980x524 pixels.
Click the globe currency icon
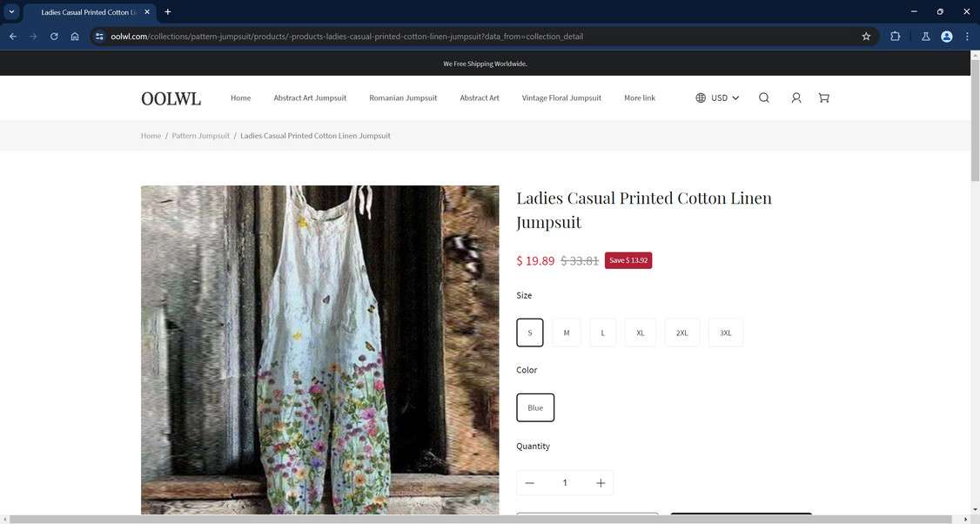(701, 97)
